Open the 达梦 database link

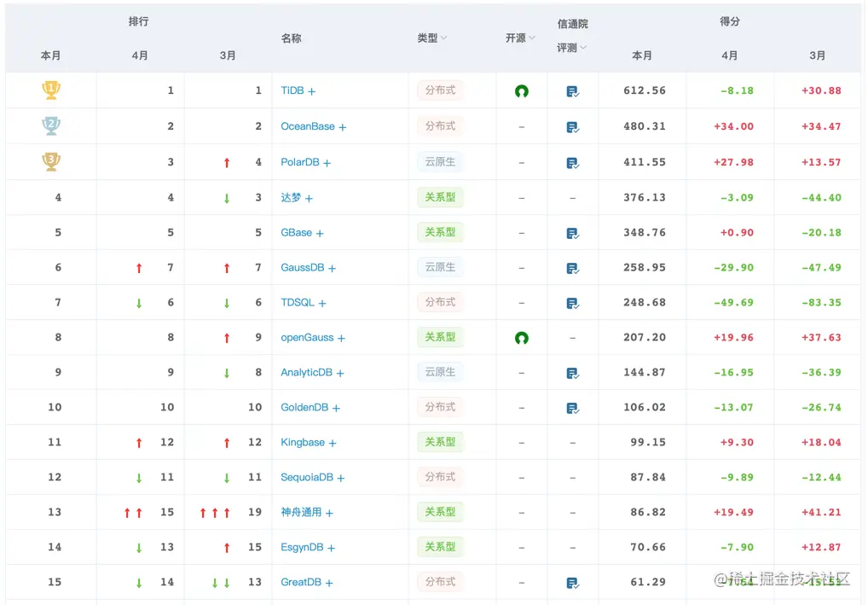click(x=291, y=198)
